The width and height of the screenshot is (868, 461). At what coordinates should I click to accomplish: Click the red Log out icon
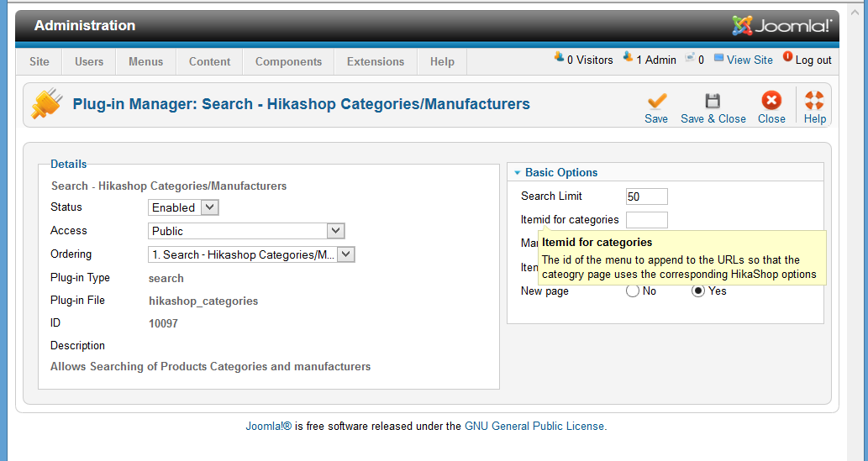787,57
